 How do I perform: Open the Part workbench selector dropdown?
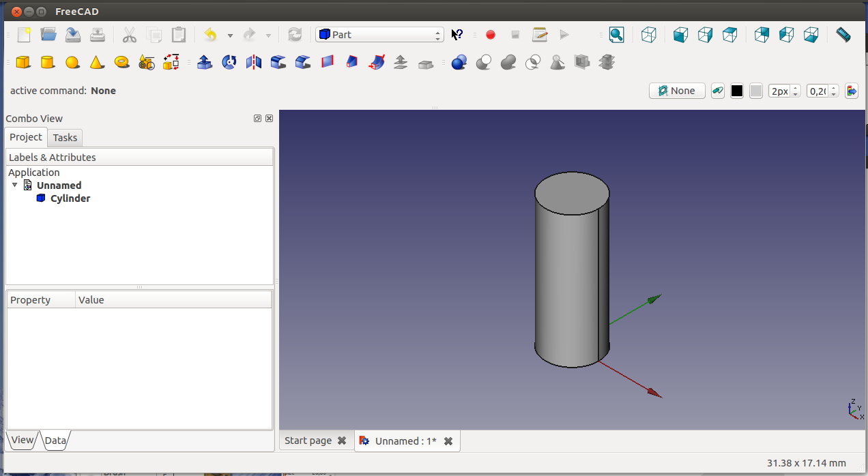(379, 35)
